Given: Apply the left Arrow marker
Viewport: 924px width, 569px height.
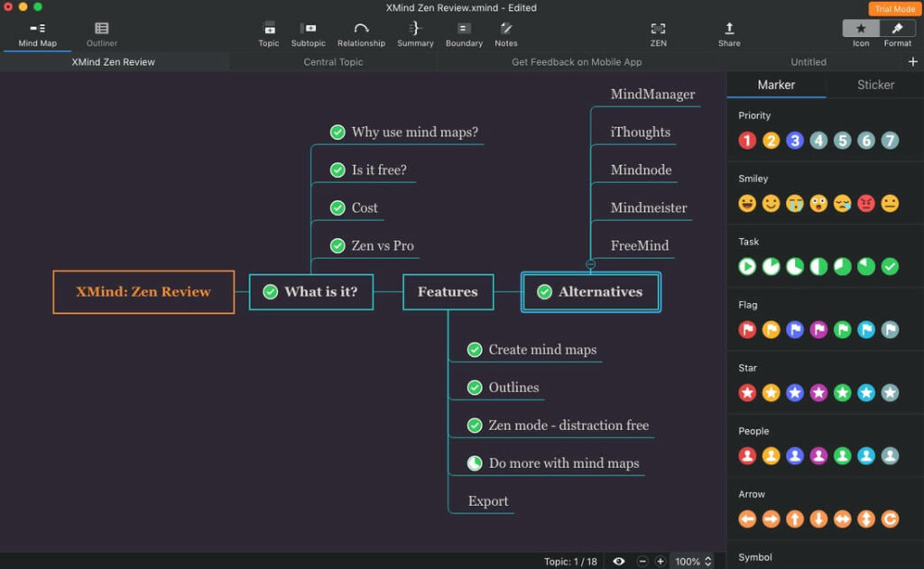Looking at the screenshot, I should (x=747, y=519).
